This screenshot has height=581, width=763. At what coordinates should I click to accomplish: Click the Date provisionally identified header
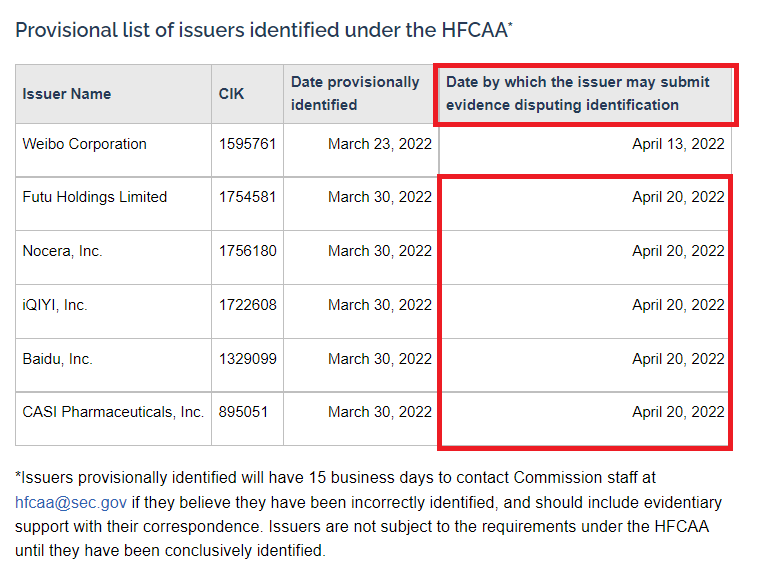pos(355,93)
